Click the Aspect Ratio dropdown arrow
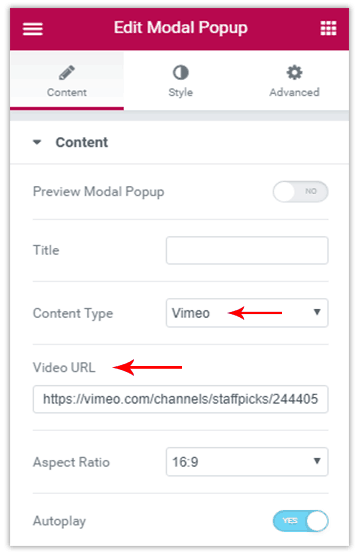This screenshot has height=555, width=360. 317,461
